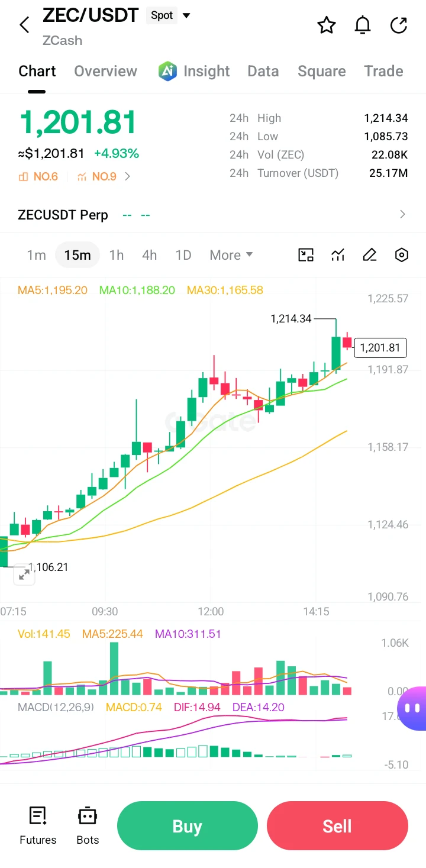Switch to Data tab
The image size is (426, 868).
click(263, 71)
